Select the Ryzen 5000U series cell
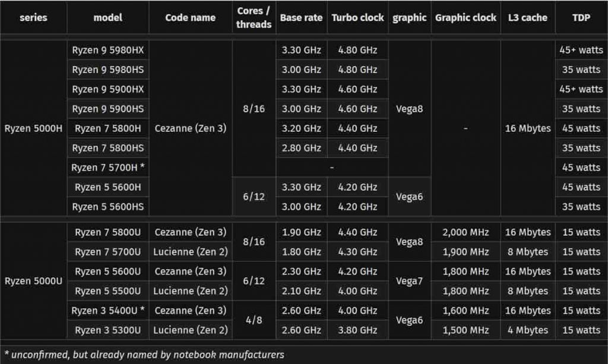The image size is (608, 364). tap(33, 281)
